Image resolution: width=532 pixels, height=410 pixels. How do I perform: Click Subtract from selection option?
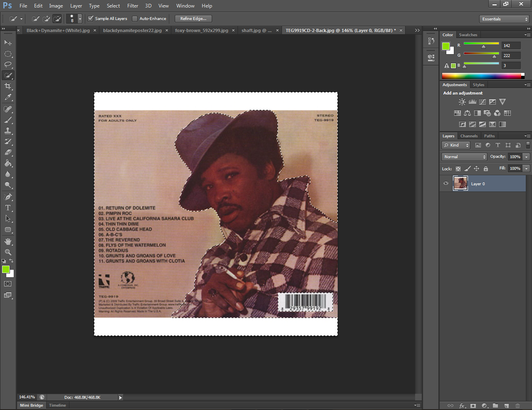point(57,19)
